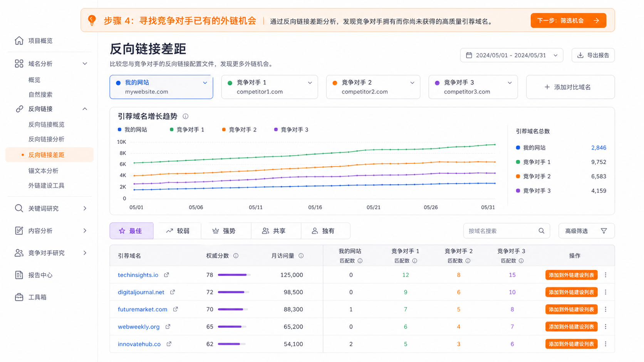The height and width of the screenshot is (362, 644).
Task: Toggle 竞争对手 3 series in chart legend
Action: (x=291, y=130)
